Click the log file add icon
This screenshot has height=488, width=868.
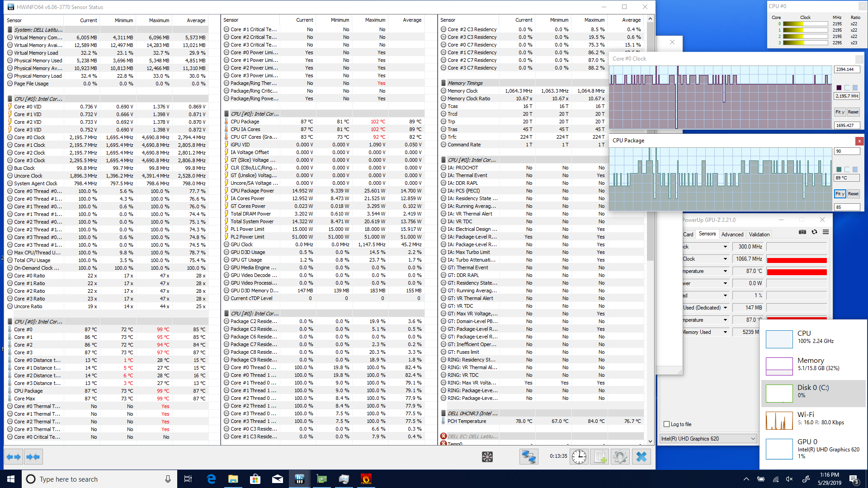click(x=599, y=457)
